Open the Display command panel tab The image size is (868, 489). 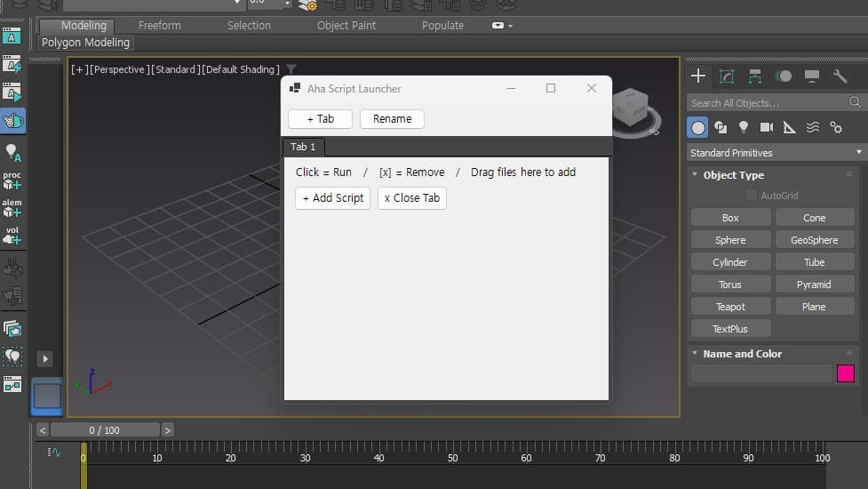point(811,76)
